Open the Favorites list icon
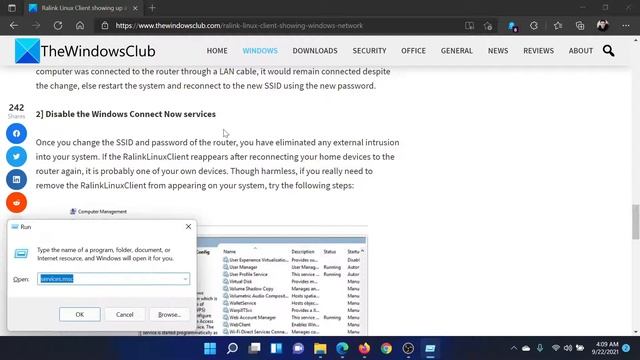 (x=558, y=26)
